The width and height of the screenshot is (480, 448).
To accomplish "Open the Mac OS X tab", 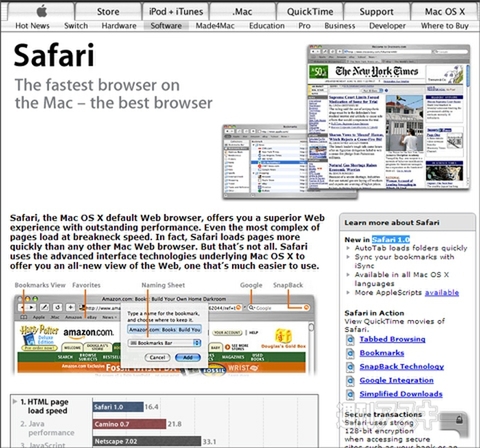I will (x=445, y=11).
